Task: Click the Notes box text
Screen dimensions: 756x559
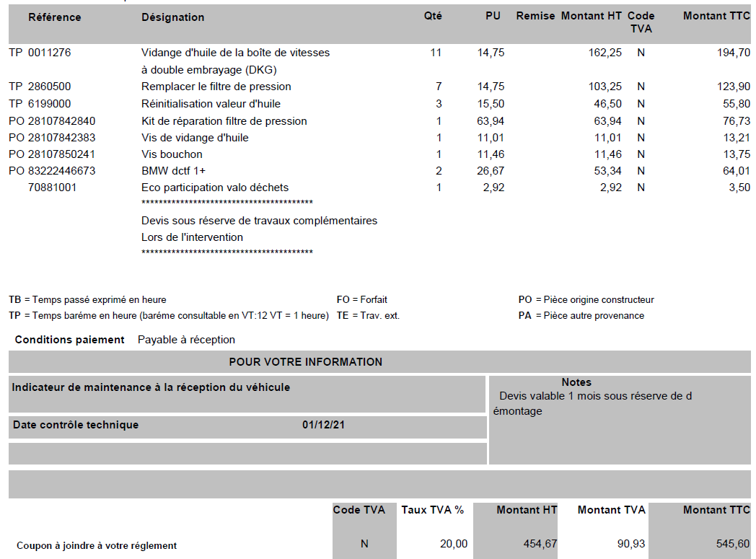Action: [592, 403]
